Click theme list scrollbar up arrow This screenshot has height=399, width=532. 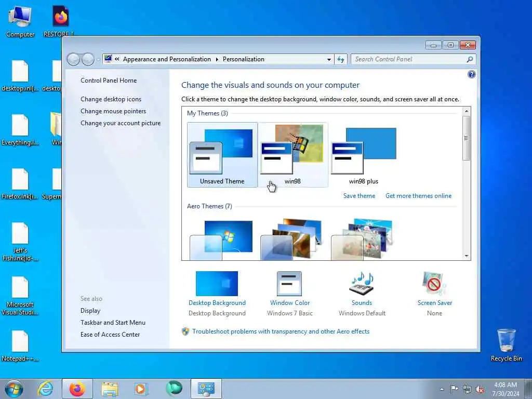pyautogui.click(x=466, y=111)
